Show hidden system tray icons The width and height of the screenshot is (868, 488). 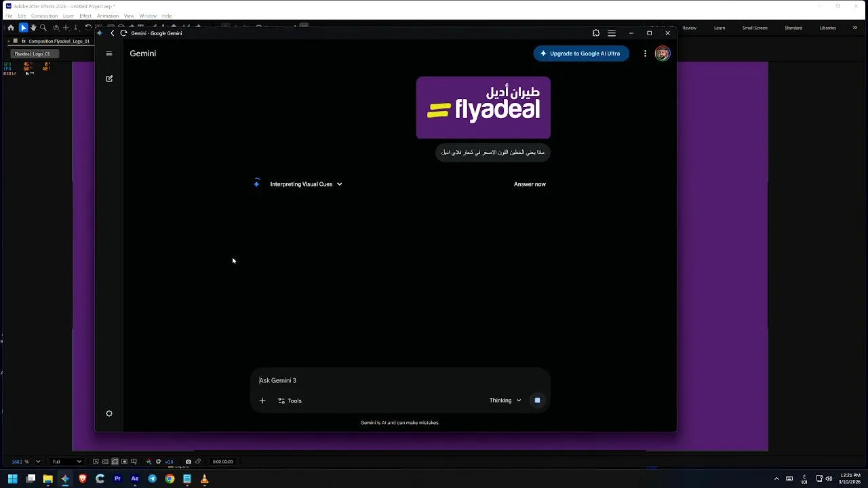(776, 479)
